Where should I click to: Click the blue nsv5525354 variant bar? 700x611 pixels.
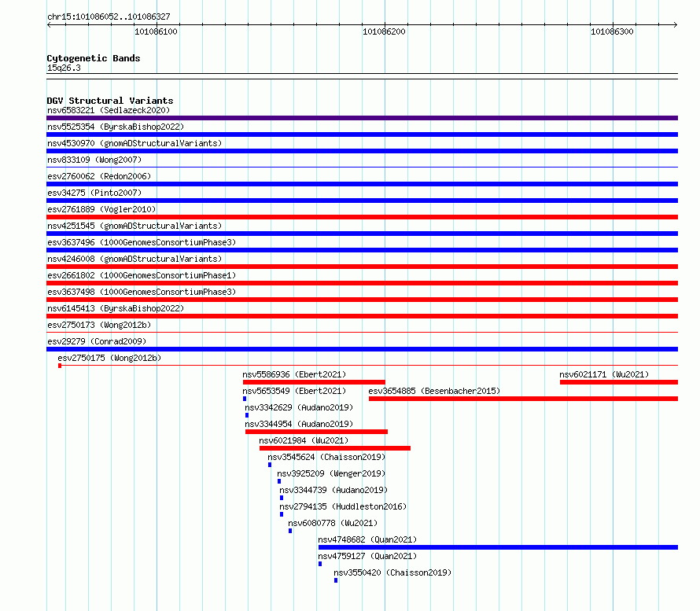point(362,134)
